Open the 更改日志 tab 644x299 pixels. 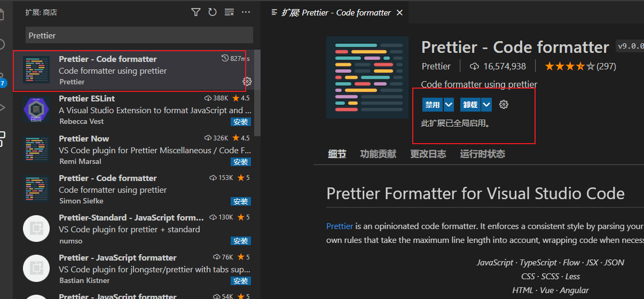(x=428, y=154)
